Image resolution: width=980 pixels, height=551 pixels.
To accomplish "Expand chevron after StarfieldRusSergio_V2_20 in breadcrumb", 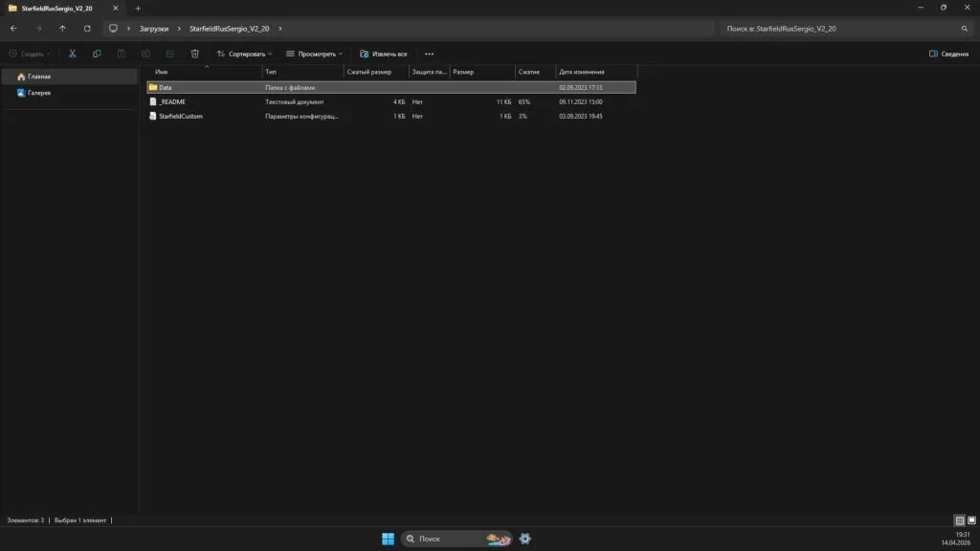I will pos(280,29).
